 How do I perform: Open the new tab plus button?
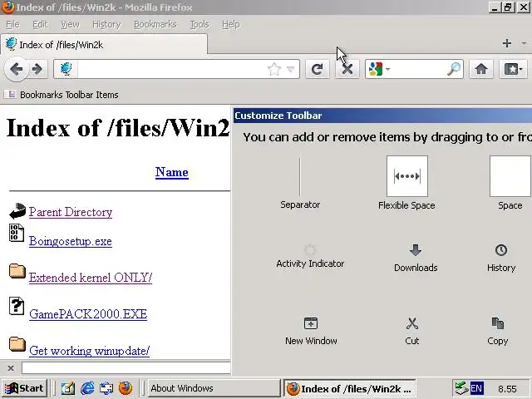507,43
